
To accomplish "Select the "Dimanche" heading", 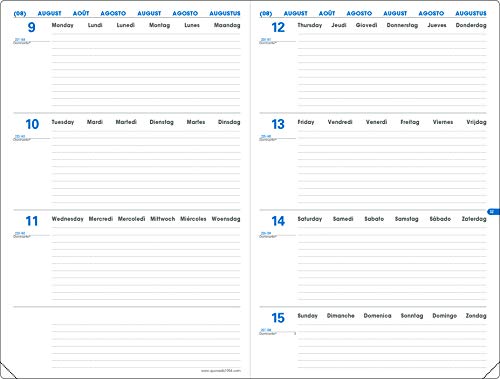I will coord(340,316).
